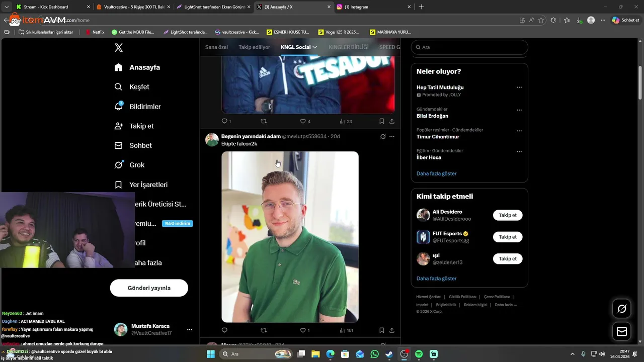Screen dimensions: 644x362
Task: Click the Ara search field on X
Action: (469, 47)
